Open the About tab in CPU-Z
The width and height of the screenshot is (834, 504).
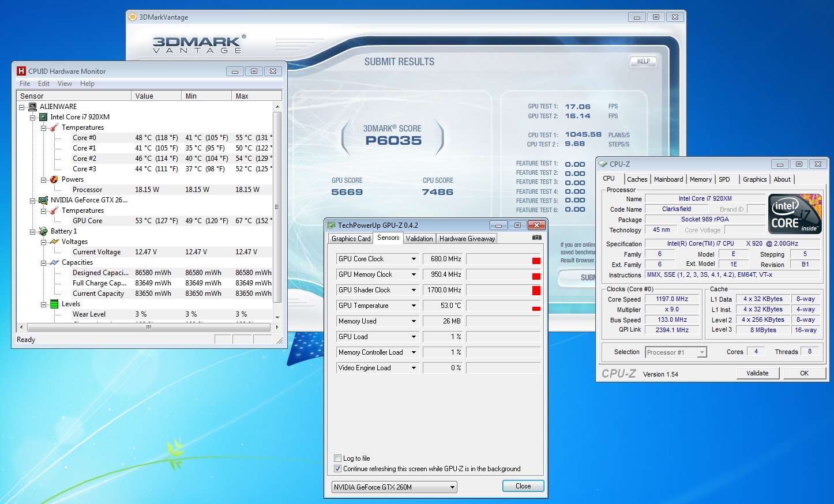click(x=782, y=179)
